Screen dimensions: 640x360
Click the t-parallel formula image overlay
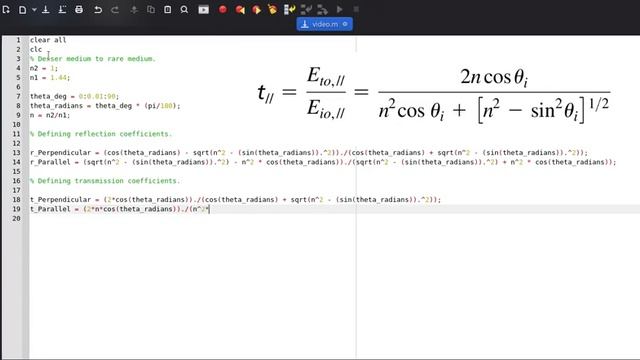434,95
